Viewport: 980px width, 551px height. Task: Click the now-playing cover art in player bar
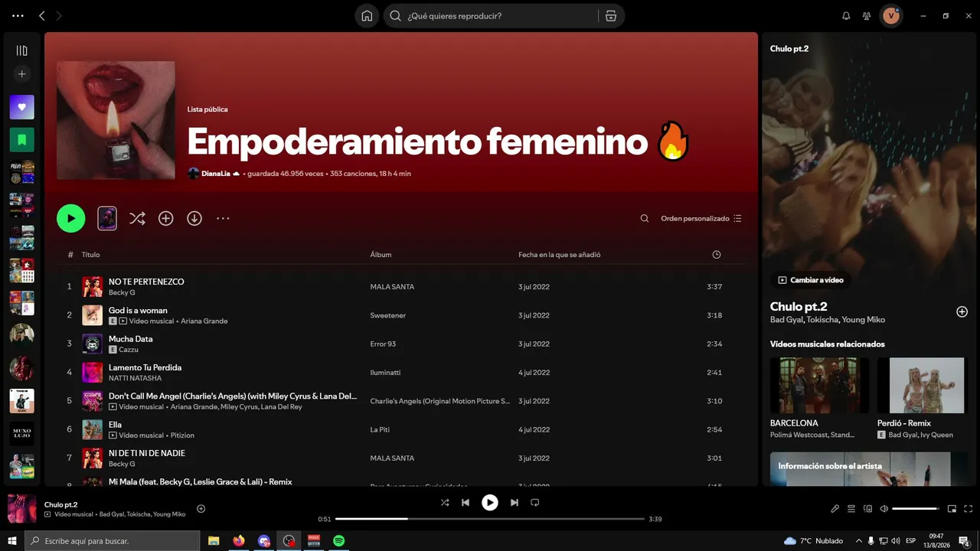(x=22, y=509)
